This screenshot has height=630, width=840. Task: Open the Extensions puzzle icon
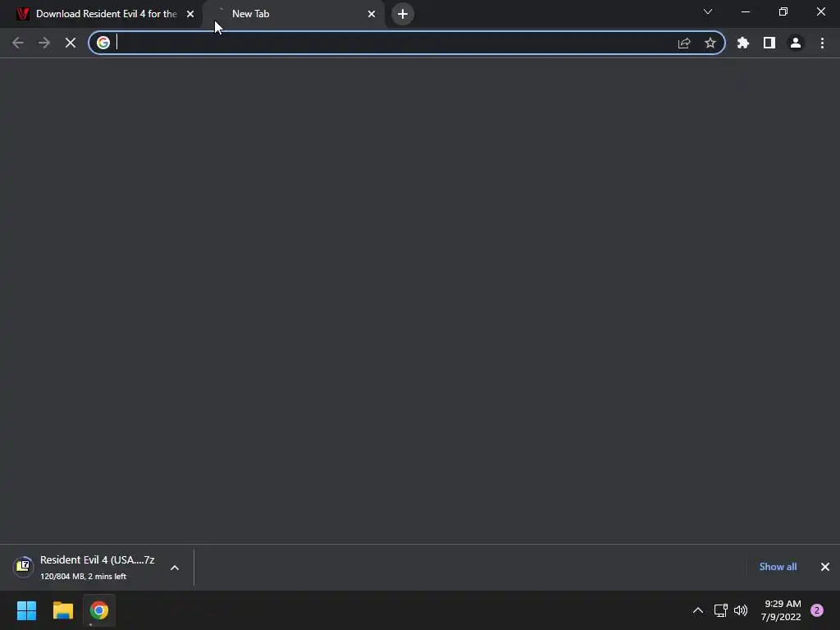(x=743, y=43)
